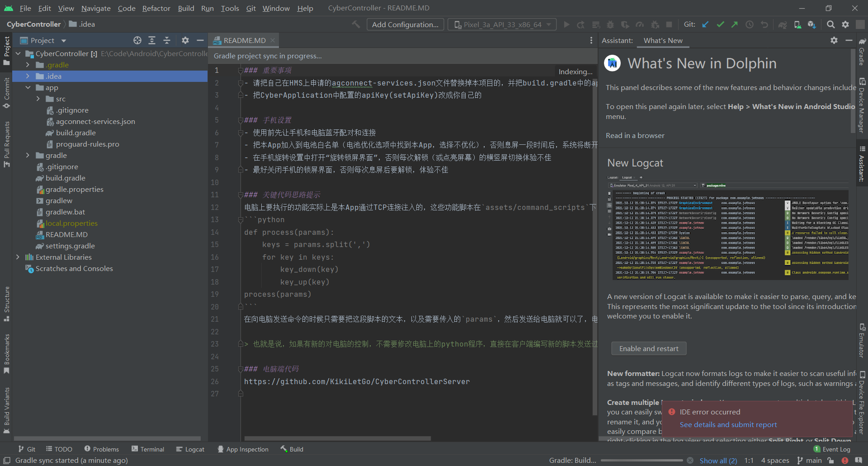
Task: Open editor tab actions three-dot menu
Action: (x=591, y=40)
